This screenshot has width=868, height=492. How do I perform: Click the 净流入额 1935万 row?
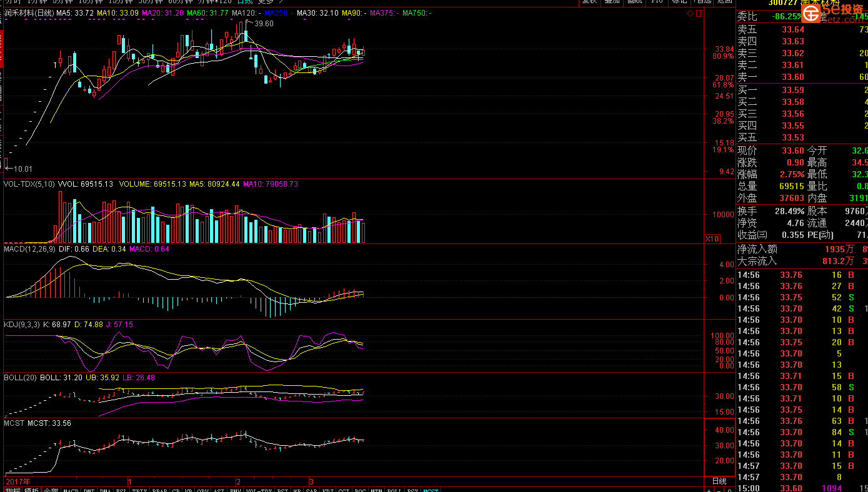[x=802, y=249]
